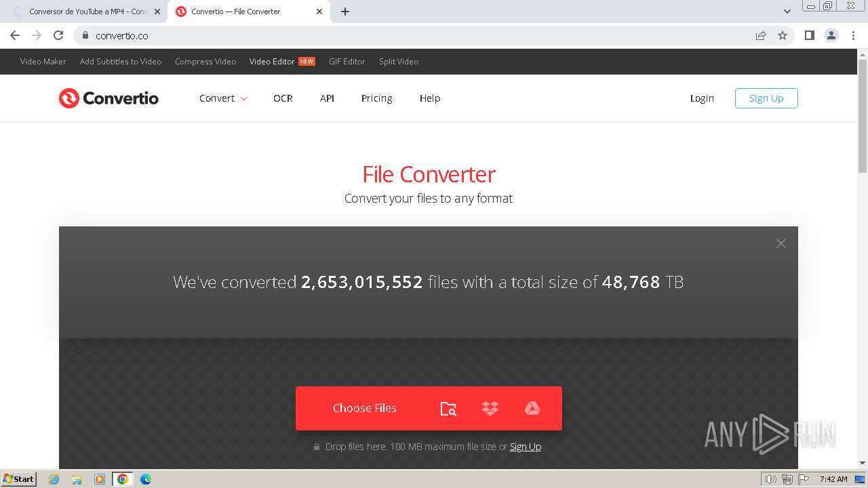The width and height of the screenshot is (868, 488).
Task: Click Sign Up link below drop area
Action: [x=526, y=447]
